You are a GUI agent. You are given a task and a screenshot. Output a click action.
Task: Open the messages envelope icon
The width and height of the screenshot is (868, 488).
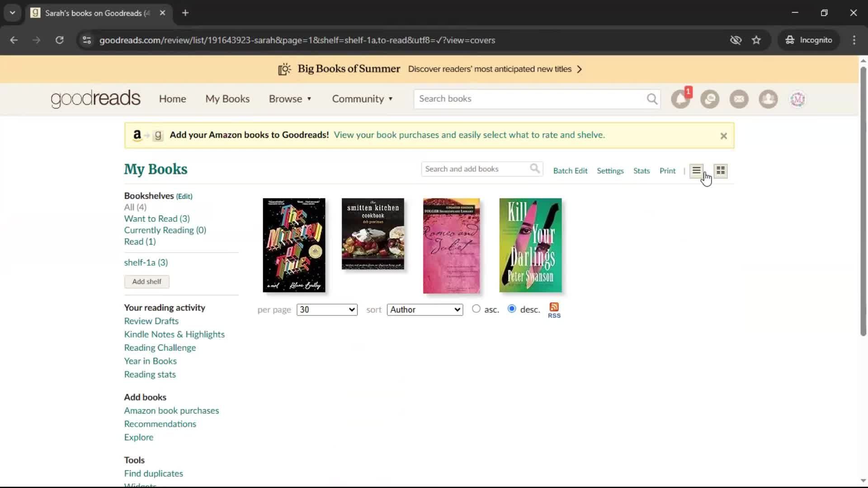[739, 99]
